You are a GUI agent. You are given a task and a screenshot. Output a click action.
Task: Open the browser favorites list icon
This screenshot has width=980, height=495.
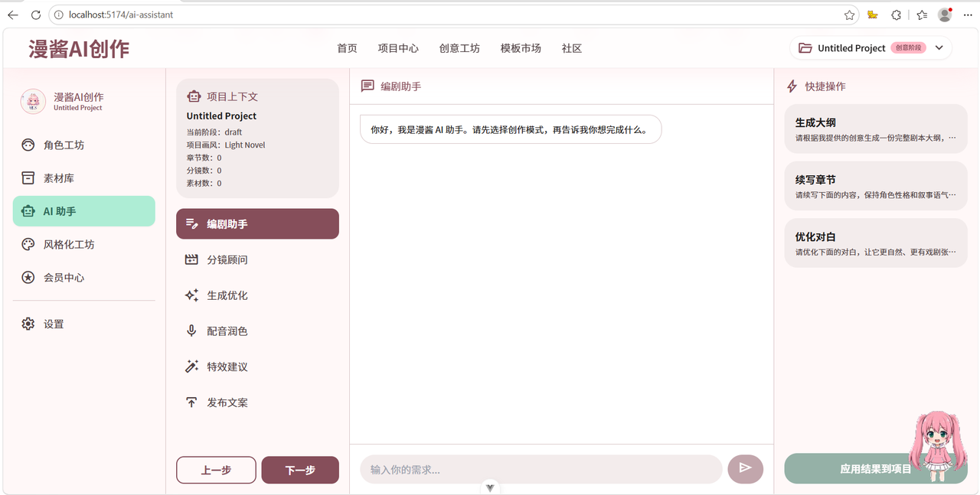point(922,15)
